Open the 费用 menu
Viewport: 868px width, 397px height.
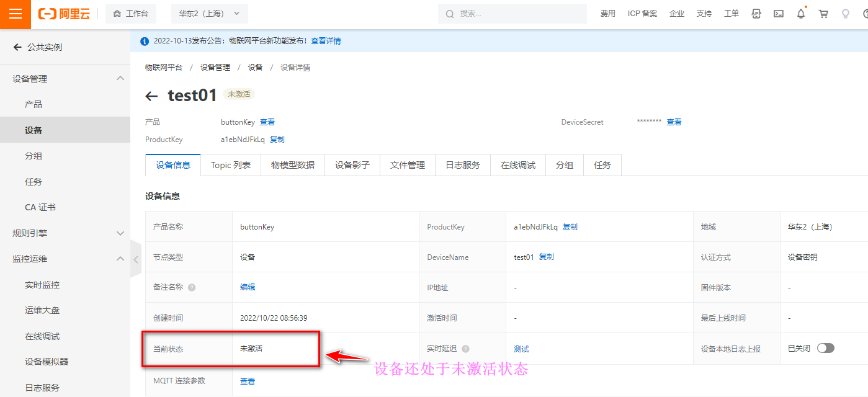click(x=608, y=14)
